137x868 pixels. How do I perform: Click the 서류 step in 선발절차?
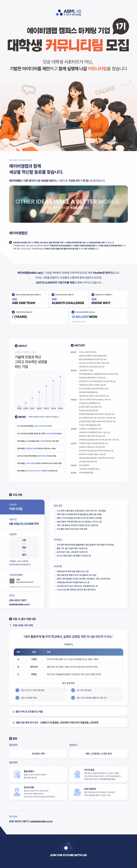(24, 540)
